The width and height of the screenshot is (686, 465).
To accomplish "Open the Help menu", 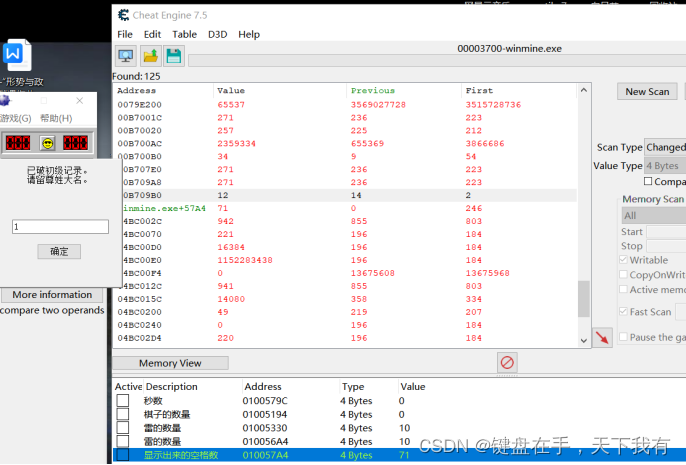I will pos(249,34).
